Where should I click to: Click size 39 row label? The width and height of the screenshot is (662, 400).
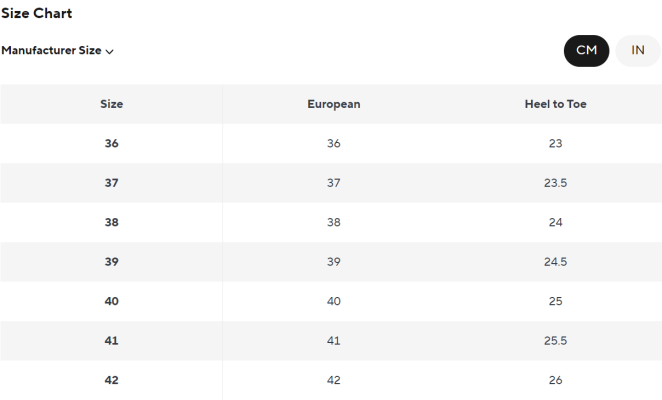111,262
